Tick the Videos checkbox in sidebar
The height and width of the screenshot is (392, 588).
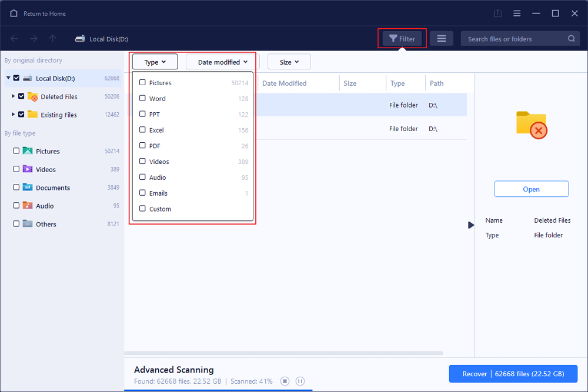click(16, 169)
